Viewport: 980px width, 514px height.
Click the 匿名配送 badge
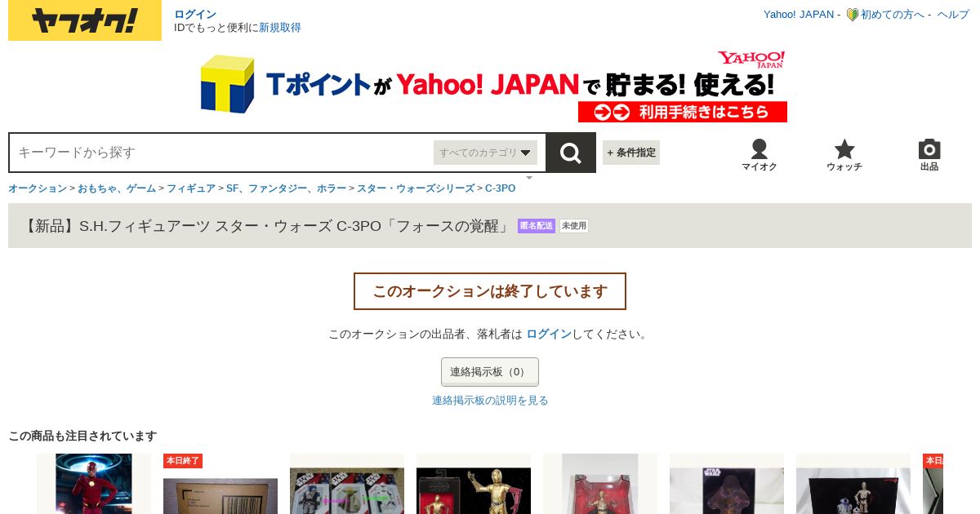pyautogui.click(x=537, y=226)
